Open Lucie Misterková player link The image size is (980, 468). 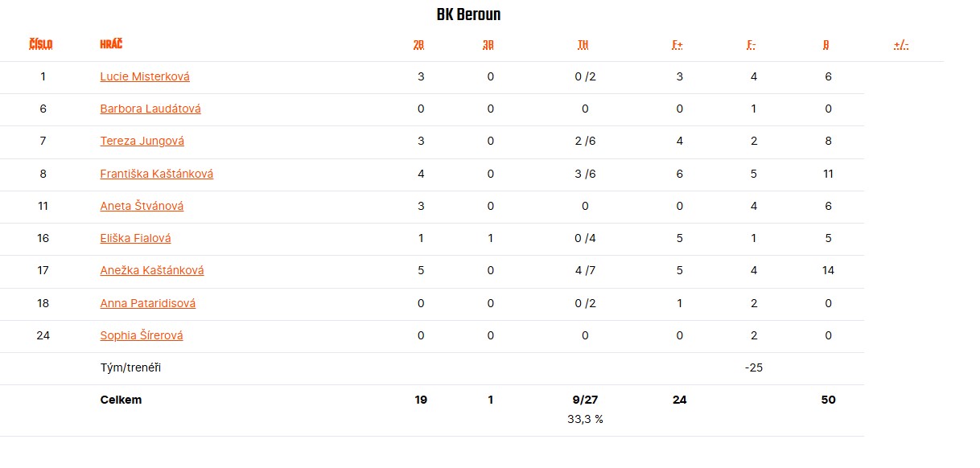click(145, 77)
